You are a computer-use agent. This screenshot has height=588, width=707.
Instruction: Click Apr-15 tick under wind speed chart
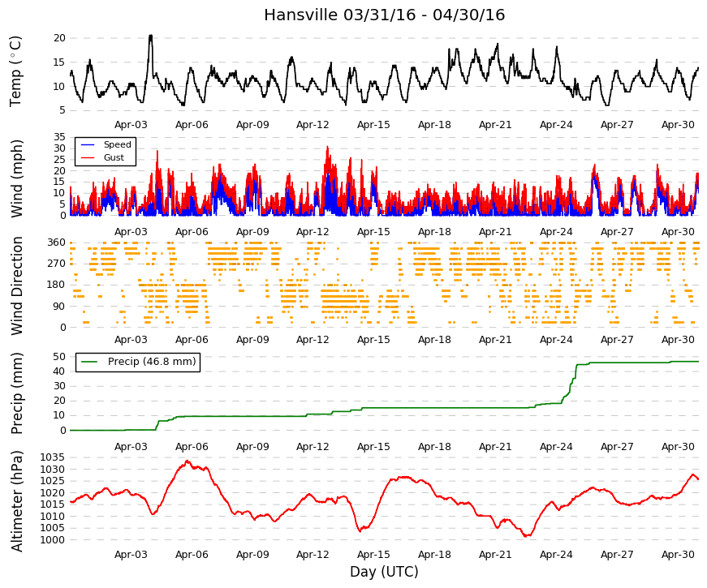click(373, 232)
